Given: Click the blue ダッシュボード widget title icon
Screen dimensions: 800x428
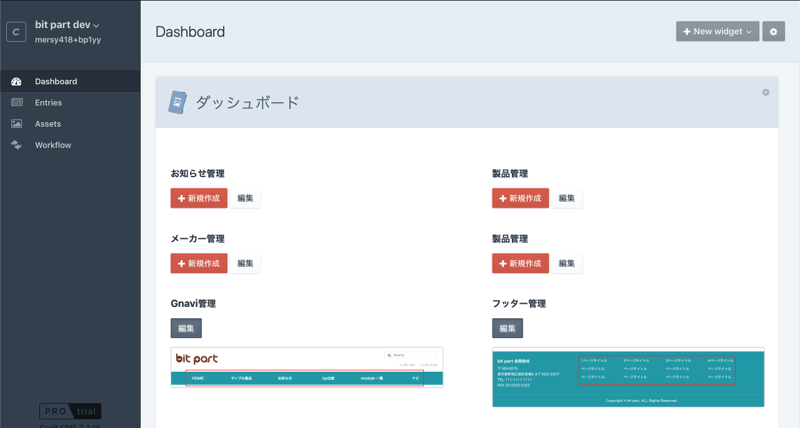Looking at the screenshot, I should [x=177, y=102].
